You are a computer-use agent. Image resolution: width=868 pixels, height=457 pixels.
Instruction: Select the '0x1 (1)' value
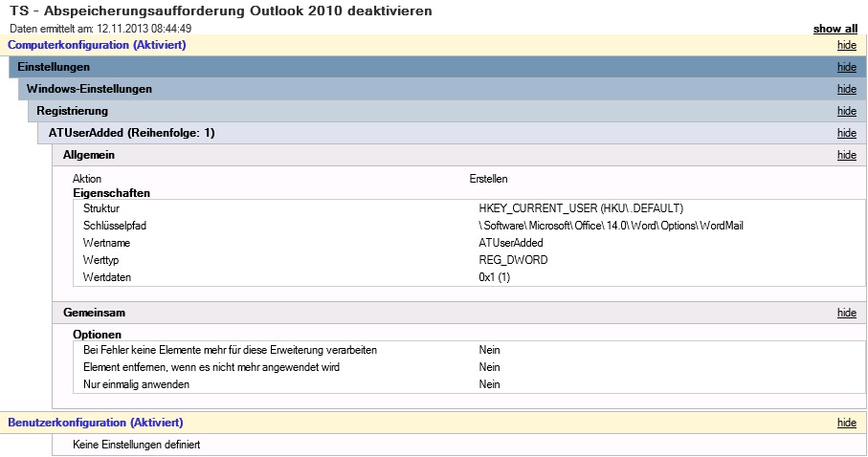495,277
